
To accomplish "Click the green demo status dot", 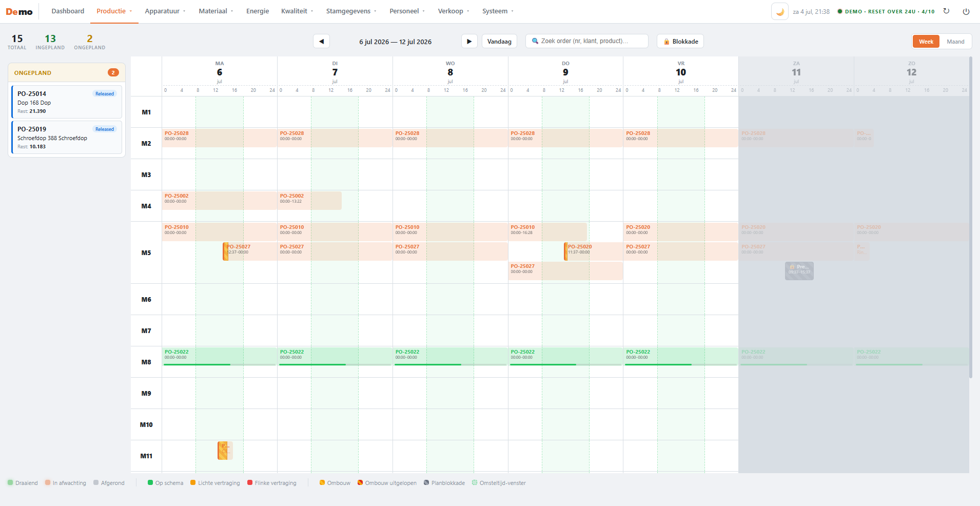I will coord(840,11).
